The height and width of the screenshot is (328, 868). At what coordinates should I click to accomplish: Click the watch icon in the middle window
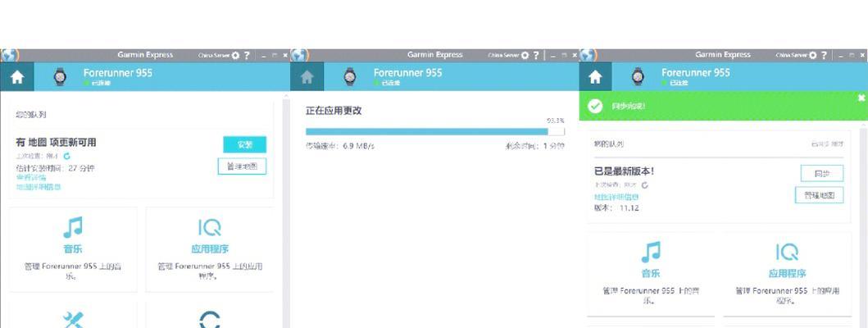click(350, 77)
